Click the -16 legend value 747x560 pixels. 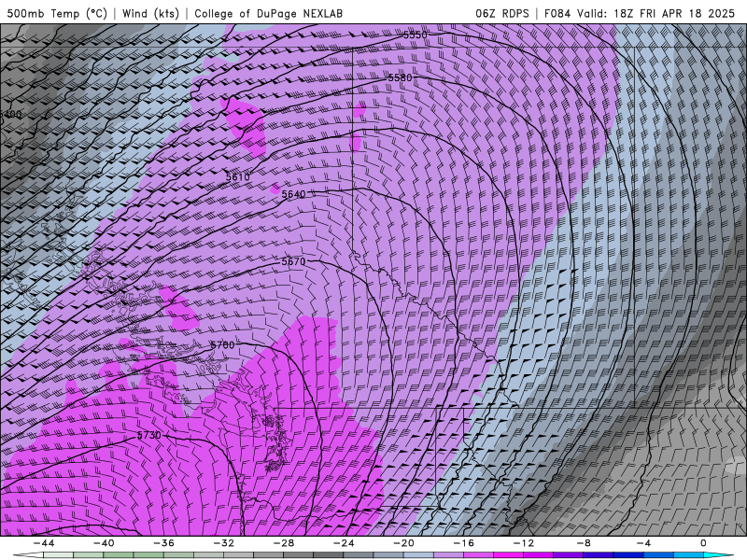[x=463, y=543]
